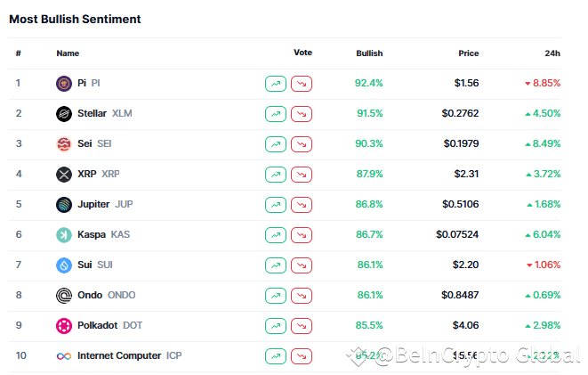Vote bearish on Sei
The height and width of the screenshot is (375, 588).
point(302,144)
